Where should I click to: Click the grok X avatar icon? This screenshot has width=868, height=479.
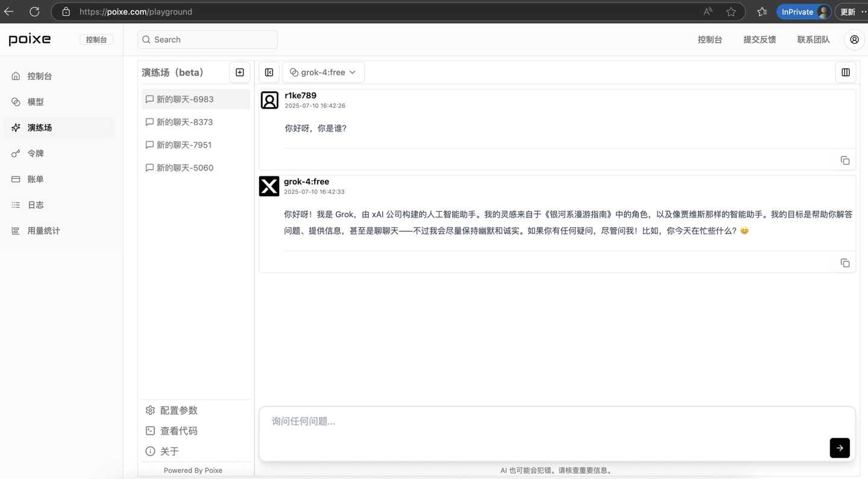click(x=269, y=186)
